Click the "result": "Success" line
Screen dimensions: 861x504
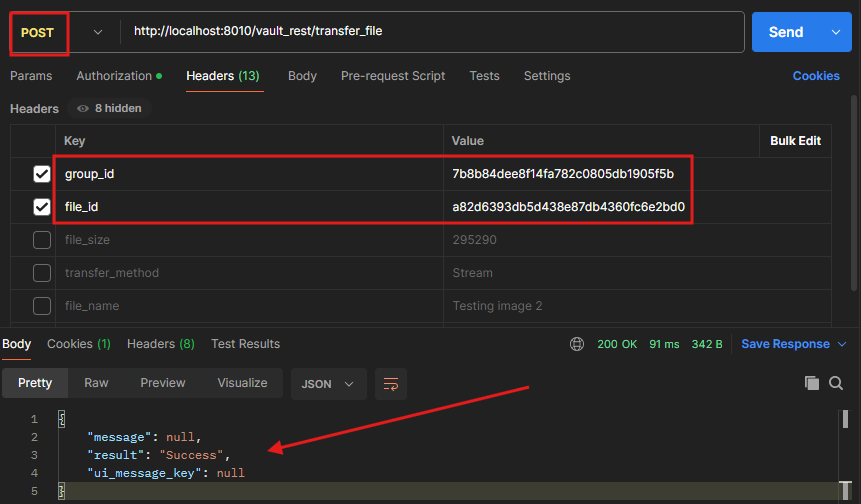[x=159, y=455]
